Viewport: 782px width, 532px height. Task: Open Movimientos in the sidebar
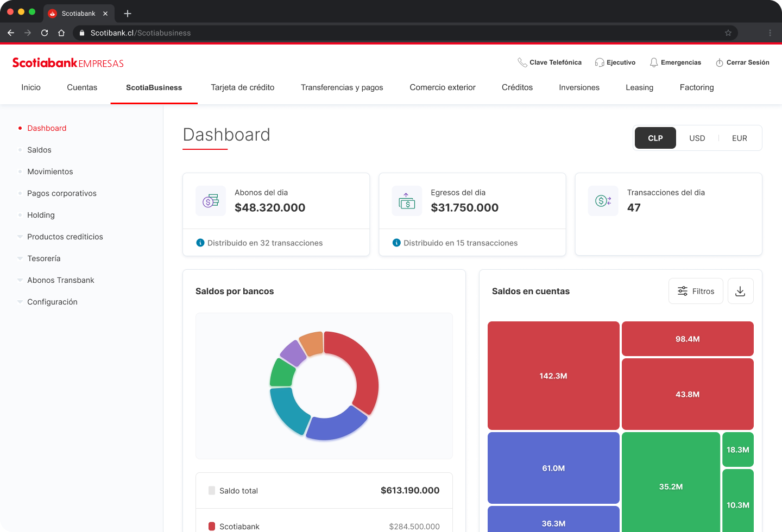50,172
